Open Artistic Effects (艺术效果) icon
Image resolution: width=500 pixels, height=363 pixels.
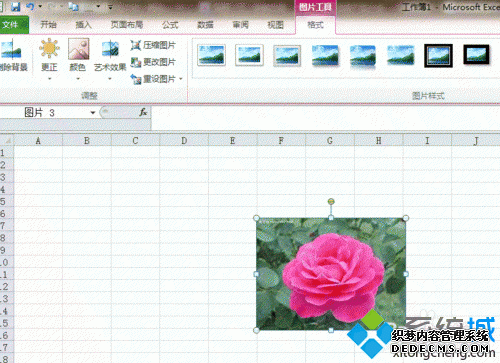(110, 49)
